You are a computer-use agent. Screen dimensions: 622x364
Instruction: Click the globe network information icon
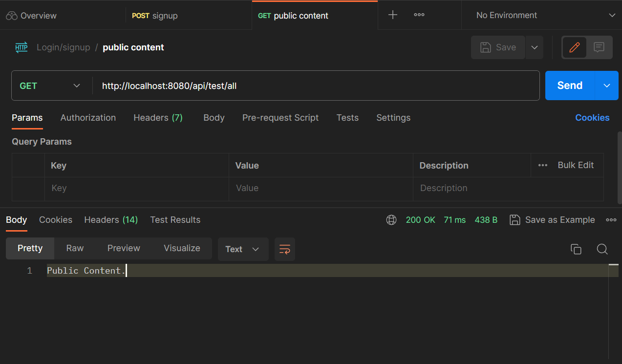[x=391, y=220]
